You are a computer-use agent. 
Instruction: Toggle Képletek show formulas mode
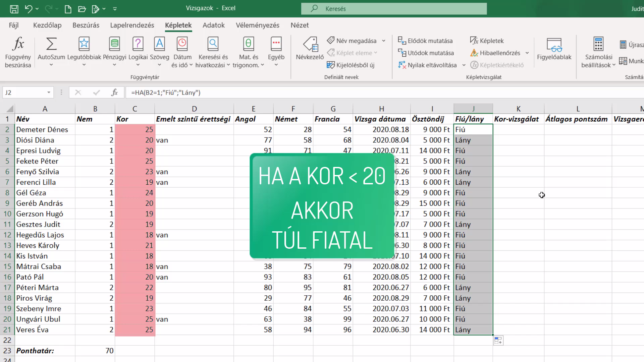[487, 41]
